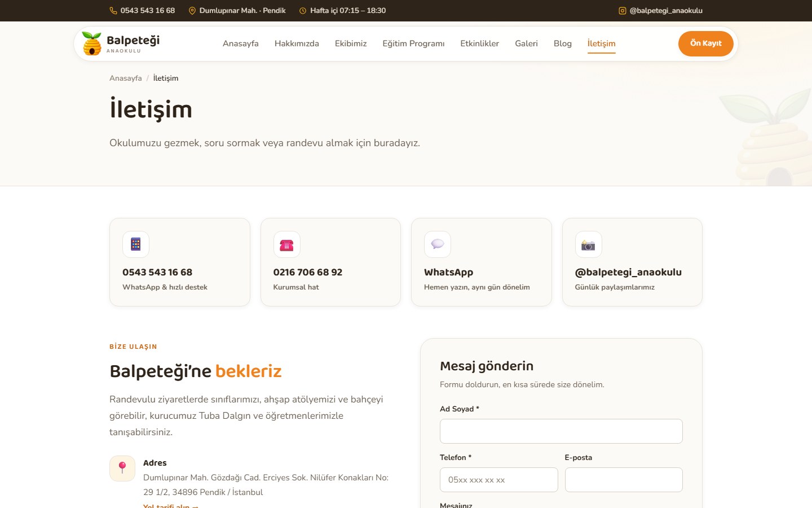812x508 pixels.
Task: Open the Ekibimiz menu item
Action: pyautogui.click(x=351, y=43)
